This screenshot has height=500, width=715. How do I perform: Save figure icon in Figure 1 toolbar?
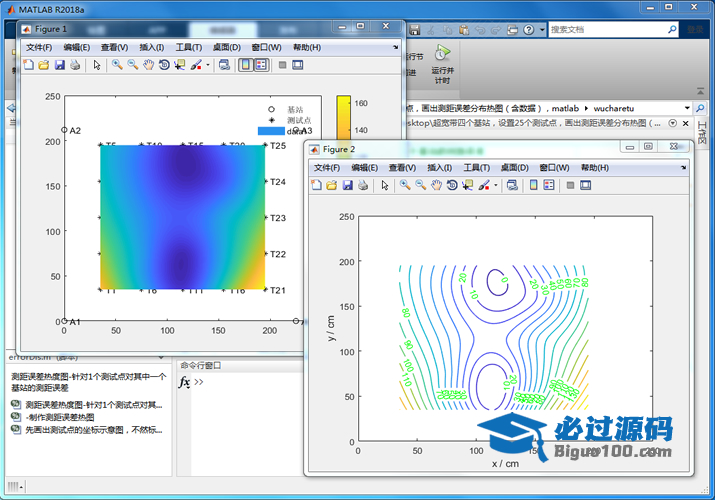click(60, 65)
